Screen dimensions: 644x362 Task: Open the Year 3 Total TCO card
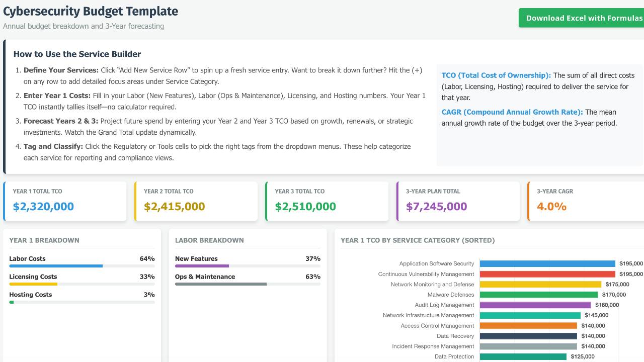(x=327, y=201)
